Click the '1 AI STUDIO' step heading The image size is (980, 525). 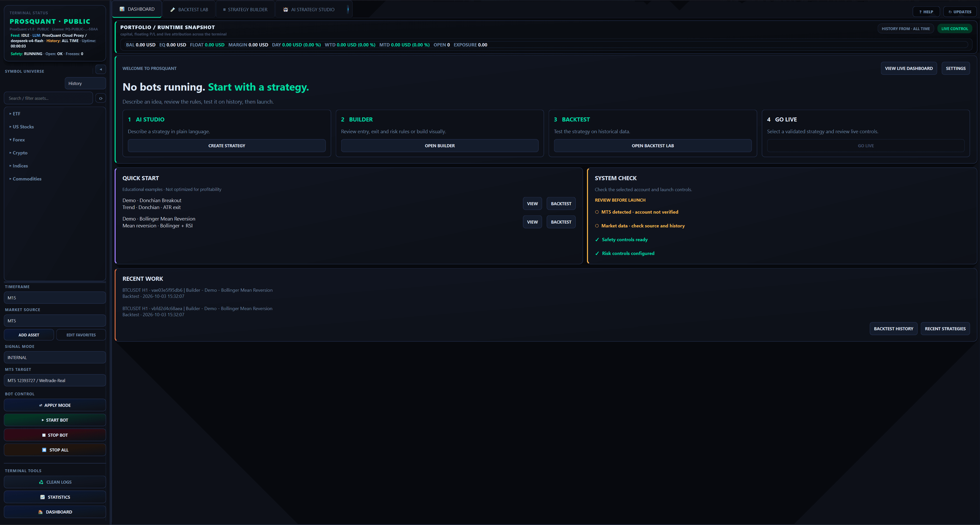tap(146, 119)
